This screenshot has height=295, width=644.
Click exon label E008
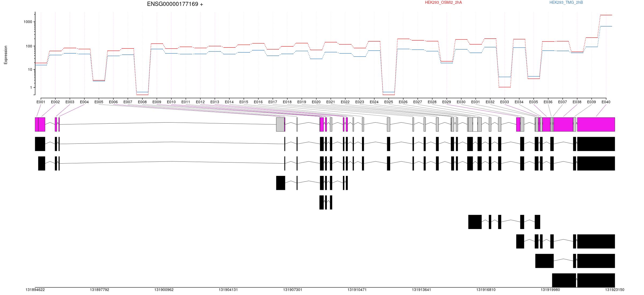pos(142,102)
